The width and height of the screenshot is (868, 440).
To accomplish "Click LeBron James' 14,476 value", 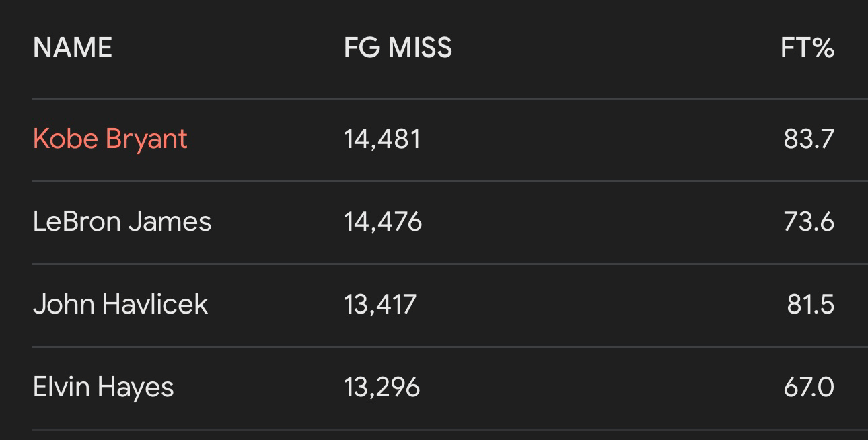I will tap(383, 221).
